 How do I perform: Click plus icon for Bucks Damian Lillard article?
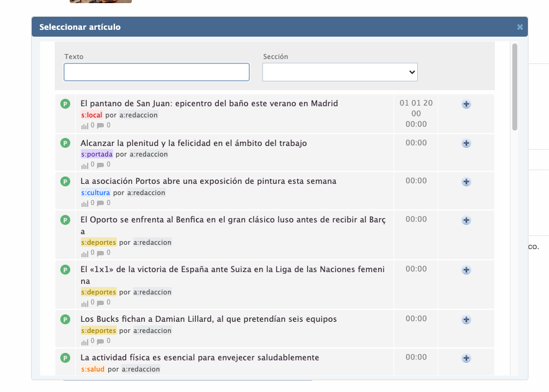pos(466,320)
